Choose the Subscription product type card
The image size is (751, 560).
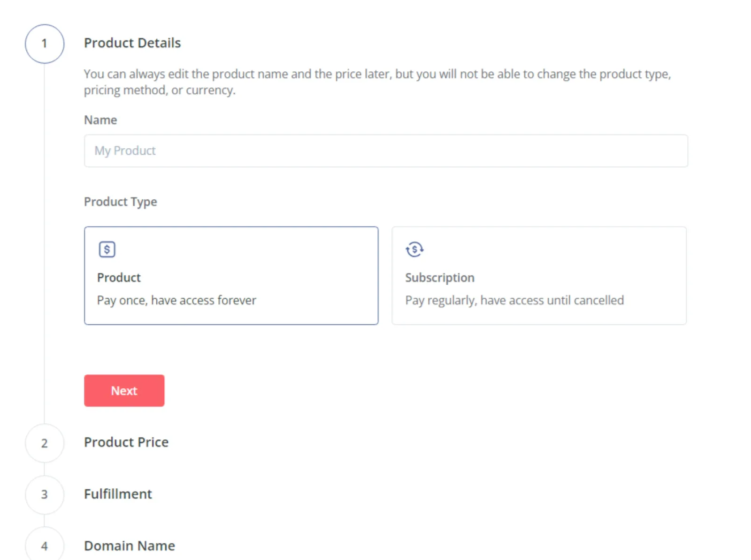click(539, 275)
